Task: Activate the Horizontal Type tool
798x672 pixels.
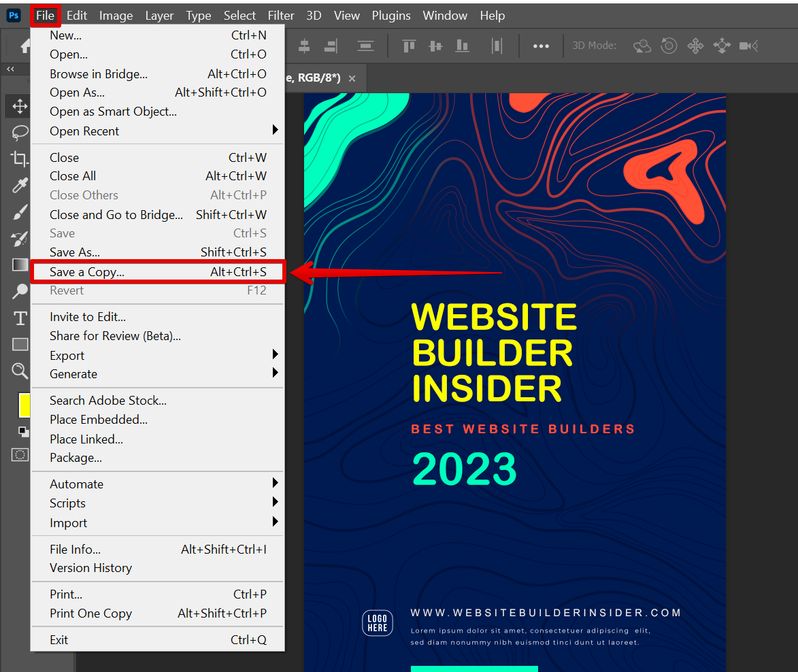Action: 20,318
